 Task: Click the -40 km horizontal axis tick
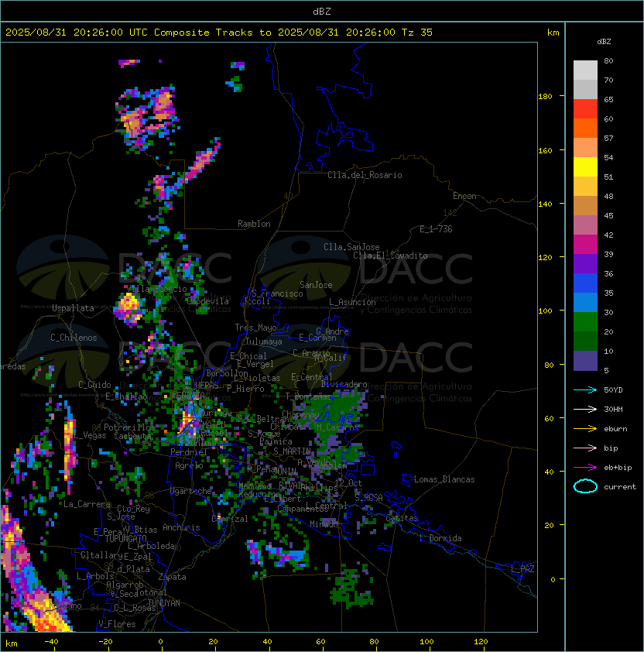51,642
